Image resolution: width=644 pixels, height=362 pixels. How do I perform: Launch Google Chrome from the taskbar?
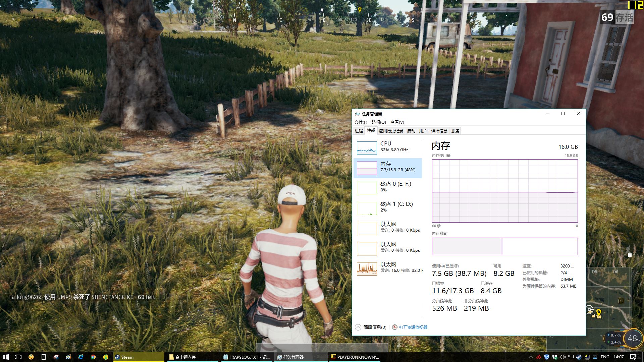[x=93, y=357]
